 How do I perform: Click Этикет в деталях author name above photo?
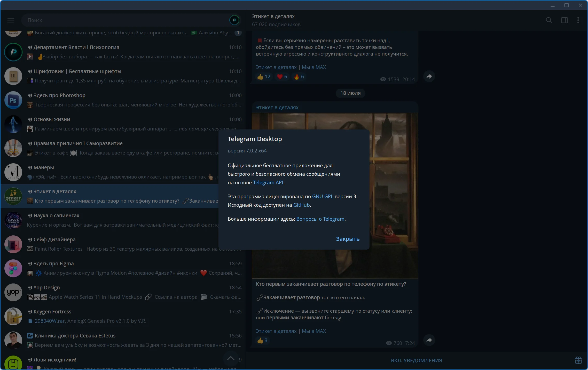point(277,107)
